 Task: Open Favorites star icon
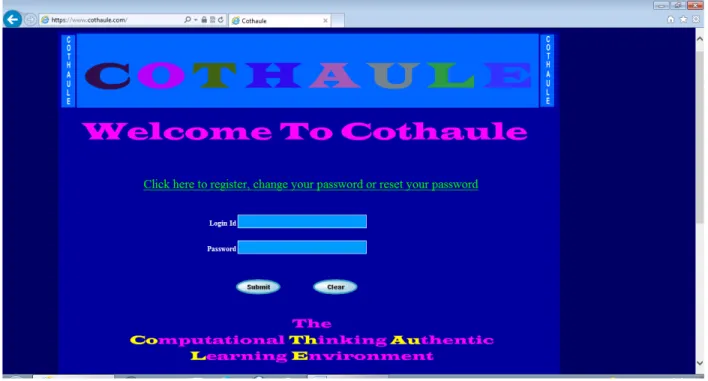[x=683, y=19]
